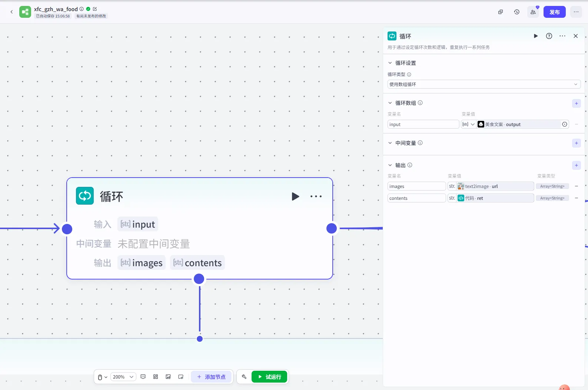Collapse the 中间变量 section
This screenshot has width=588, height=390.
click(x=390, y=143)
